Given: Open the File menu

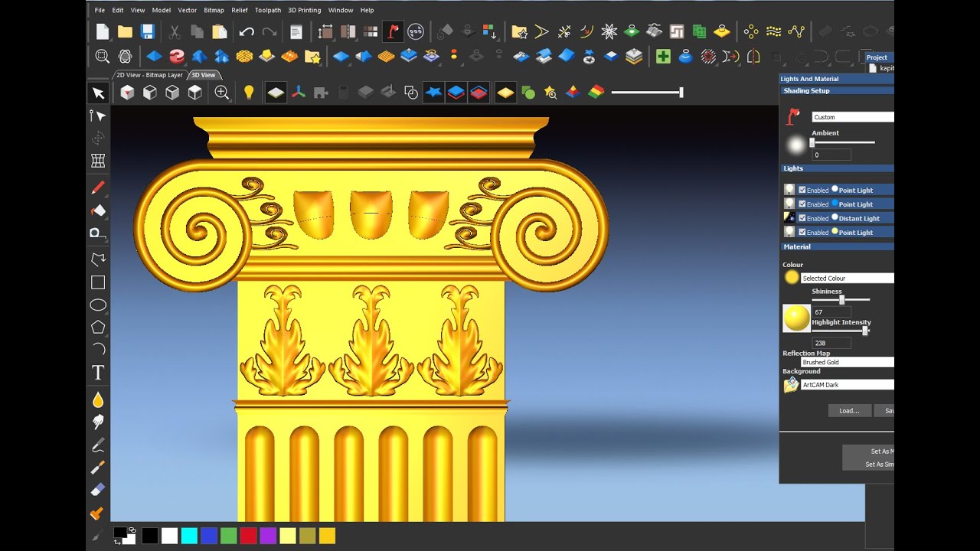Looking at the screenshot, I should pyautogui.click(x=100, y=10).
